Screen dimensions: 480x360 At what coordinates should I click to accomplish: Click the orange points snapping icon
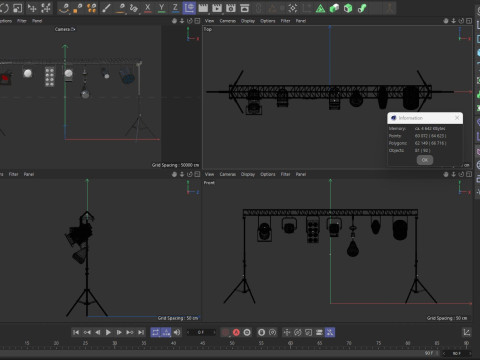[91, 8]
